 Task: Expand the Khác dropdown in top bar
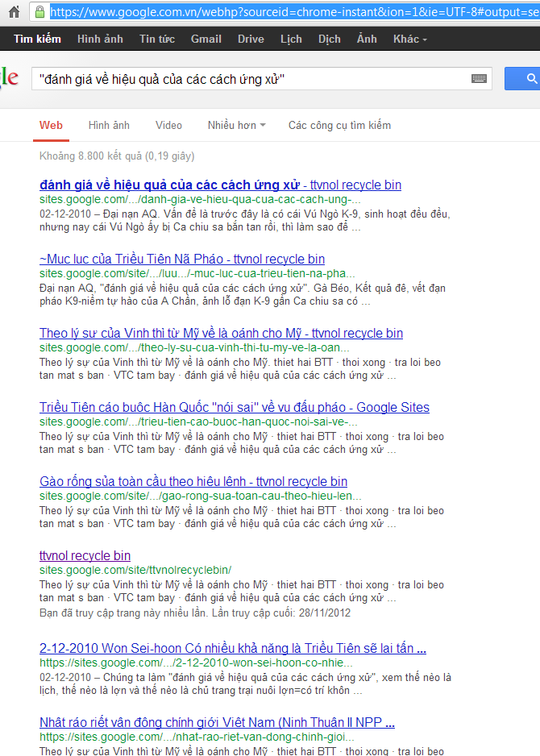coord(409,39)
